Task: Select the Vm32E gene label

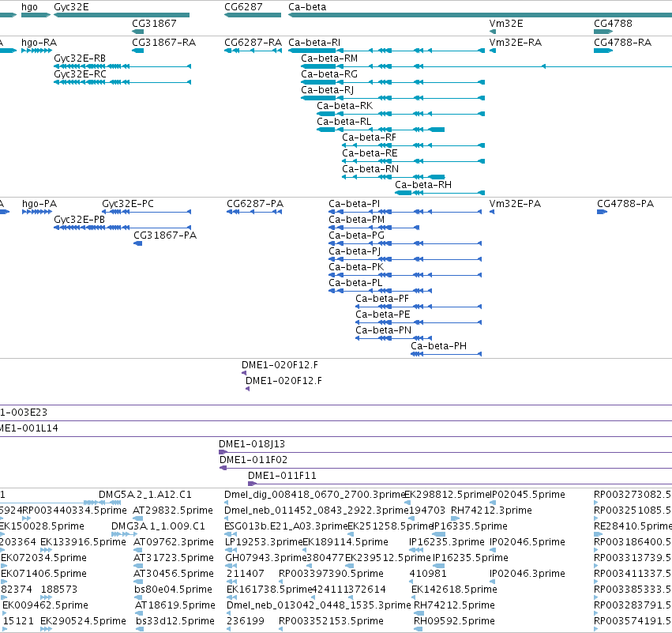Action: coord(506,24)
